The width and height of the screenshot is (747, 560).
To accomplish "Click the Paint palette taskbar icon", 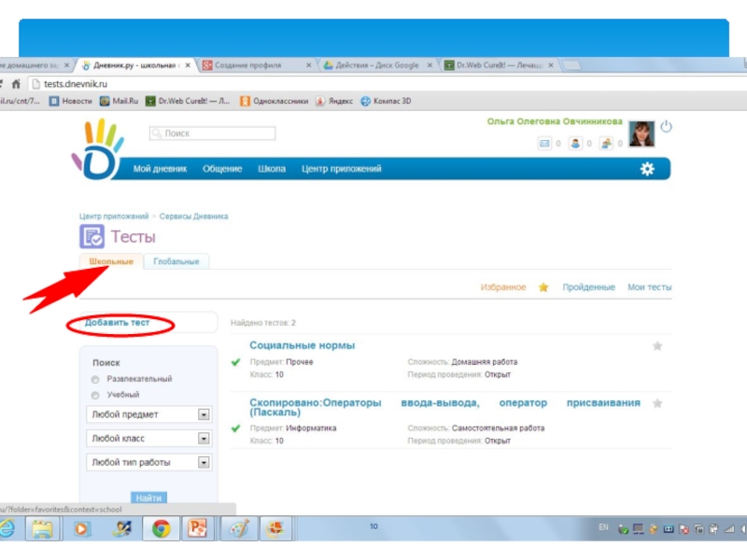I will (x=239, y=528).
